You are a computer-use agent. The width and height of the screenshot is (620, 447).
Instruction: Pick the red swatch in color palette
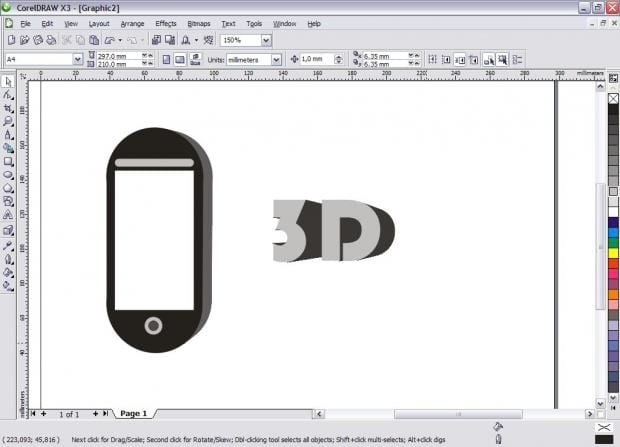(613, 263)
